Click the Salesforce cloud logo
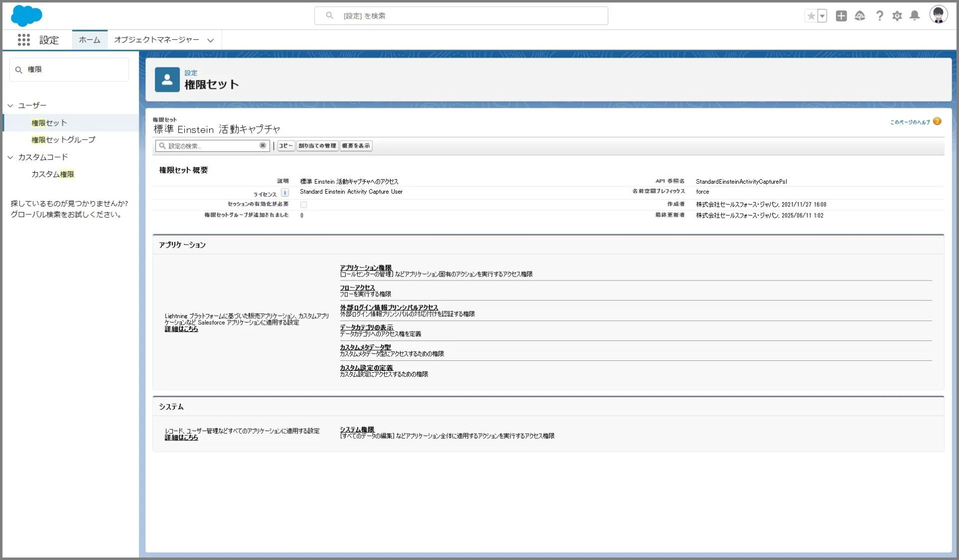Viewport: 959px width, 560px height. [x=26, y=15]
